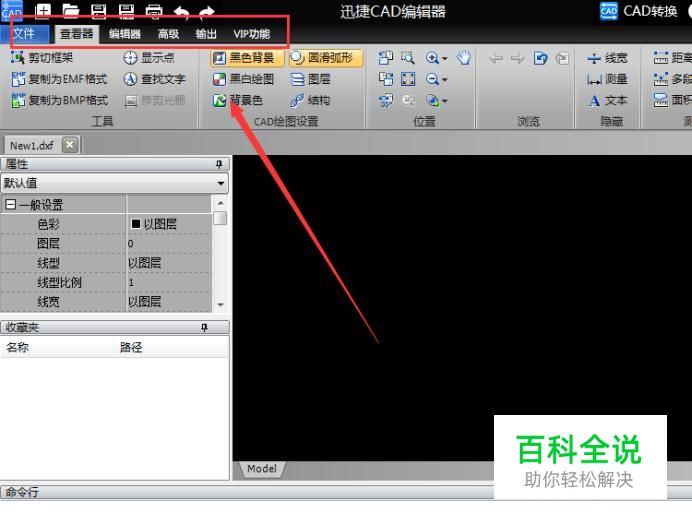Click the Save As disk icon beside Print
The width and height of the screenshot is (692, 524).
[126, 11]
